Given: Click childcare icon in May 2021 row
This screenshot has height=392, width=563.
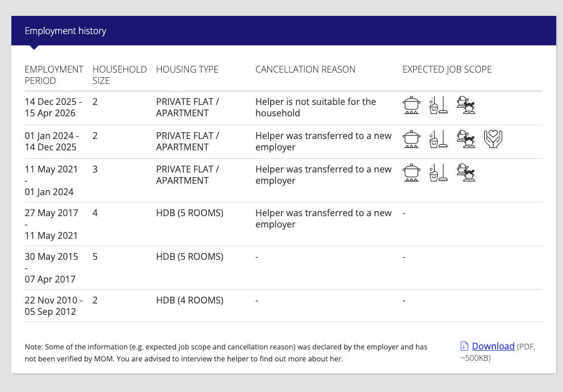Looking at the screenshot, I should [466, 172].
